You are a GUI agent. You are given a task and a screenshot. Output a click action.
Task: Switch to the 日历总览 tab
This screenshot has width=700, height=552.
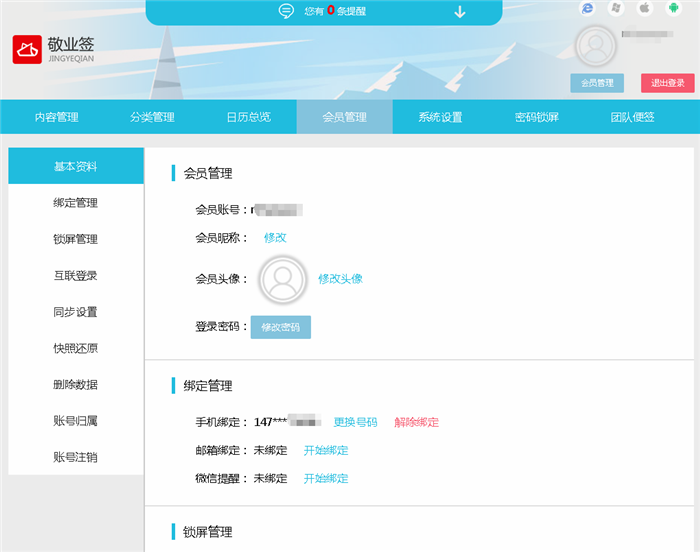248,117
